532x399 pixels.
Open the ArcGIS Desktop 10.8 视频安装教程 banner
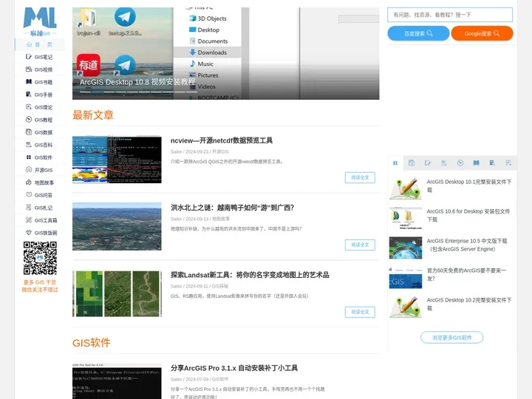tap(225, 53)
